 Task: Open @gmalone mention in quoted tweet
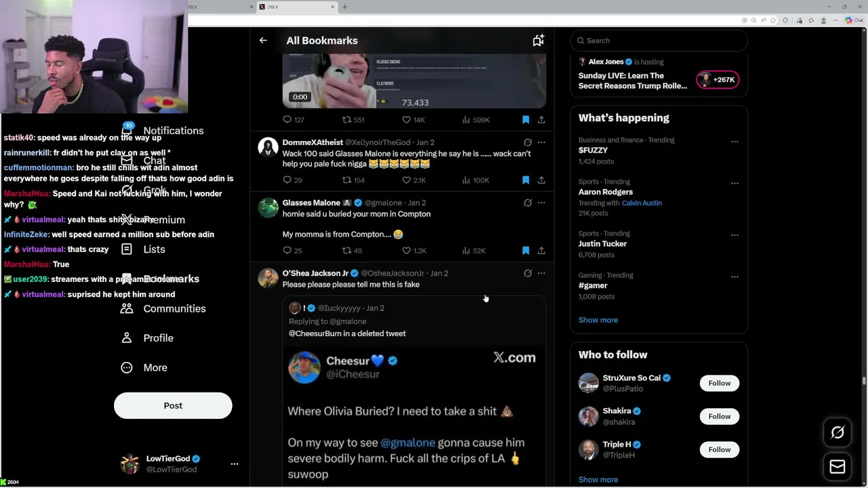click(x=408, y=443)
